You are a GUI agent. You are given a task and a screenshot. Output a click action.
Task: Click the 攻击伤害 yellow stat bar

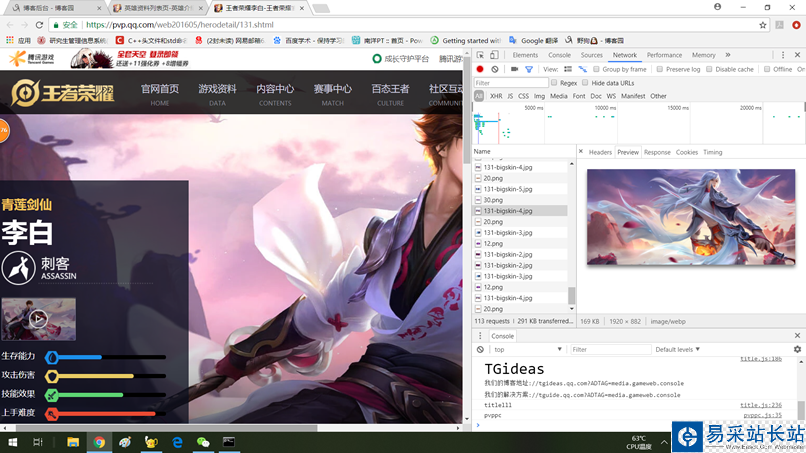pyautogui.click(x=105, y=376)
